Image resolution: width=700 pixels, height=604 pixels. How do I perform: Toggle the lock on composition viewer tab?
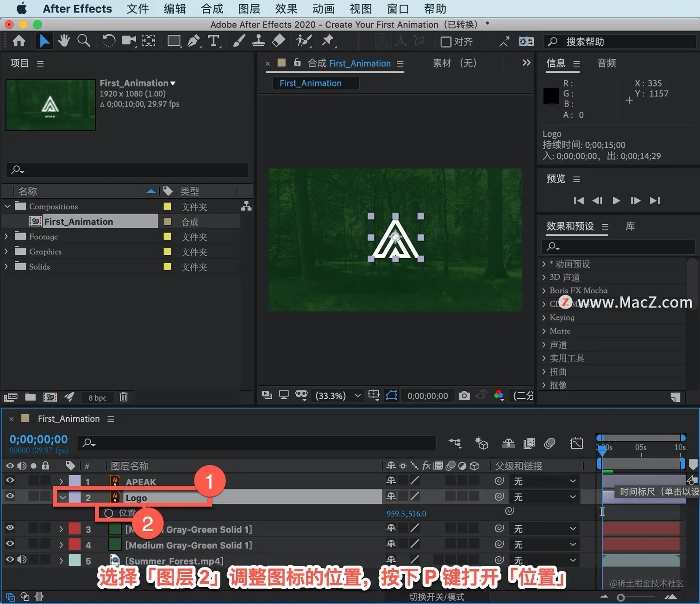[297, 62]
